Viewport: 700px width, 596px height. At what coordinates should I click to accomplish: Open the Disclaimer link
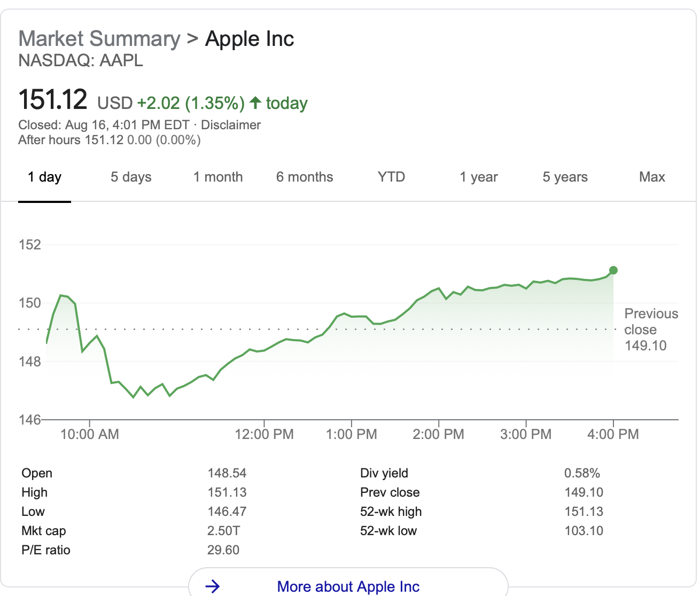(x=231, y=125)
